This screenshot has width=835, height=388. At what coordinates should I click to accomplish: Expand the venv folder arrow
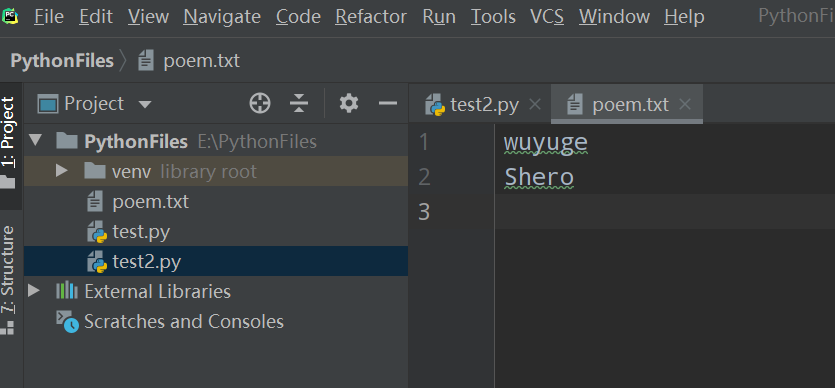click(x=62, y=171)
